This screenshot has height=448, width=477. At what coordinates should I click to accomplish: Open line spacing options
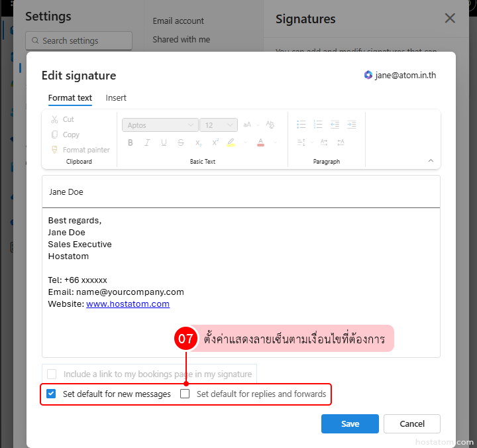(x=301, y=142)
